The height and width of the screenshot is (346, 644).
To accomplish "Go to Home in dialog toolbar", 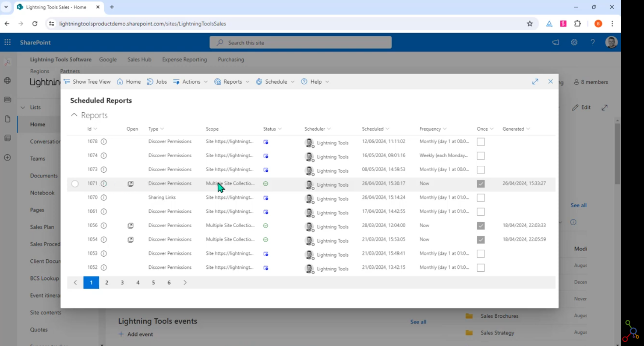I will point(129,82).
